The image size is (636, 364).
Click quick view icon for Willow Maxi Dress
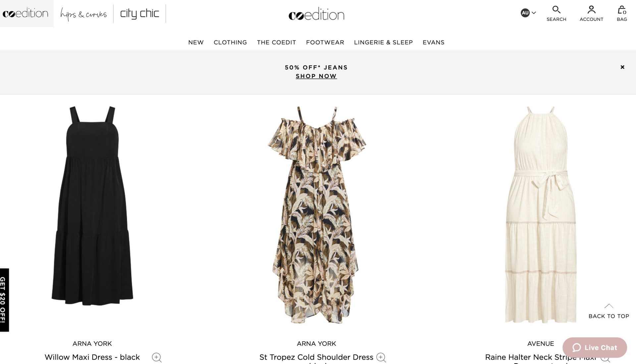click(157, 357)
